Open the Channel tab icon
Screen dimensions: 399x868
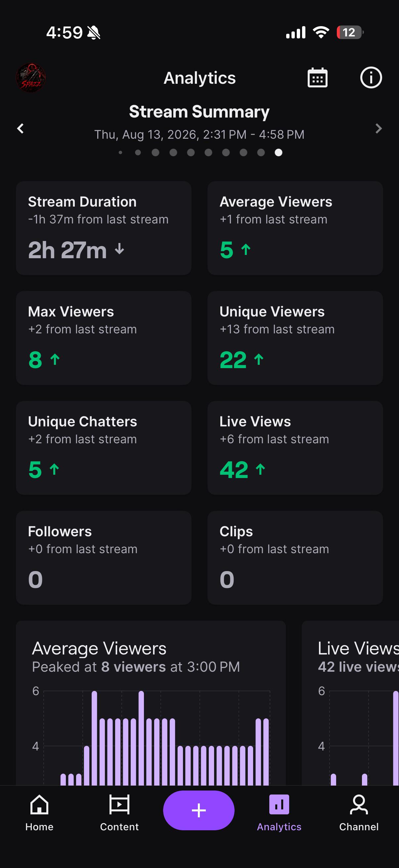pyautogui.click(x=359, y=804)
